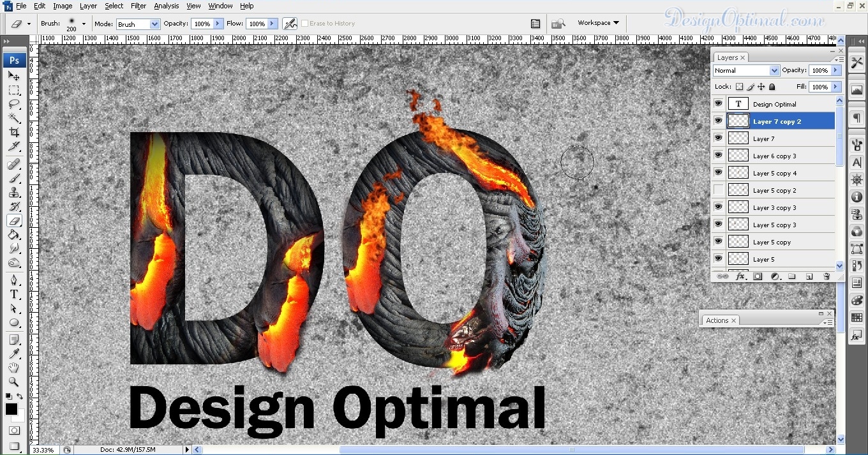Select the Eyedropper tool
This screenshot has height=455, width=868.
click(14, 354)
